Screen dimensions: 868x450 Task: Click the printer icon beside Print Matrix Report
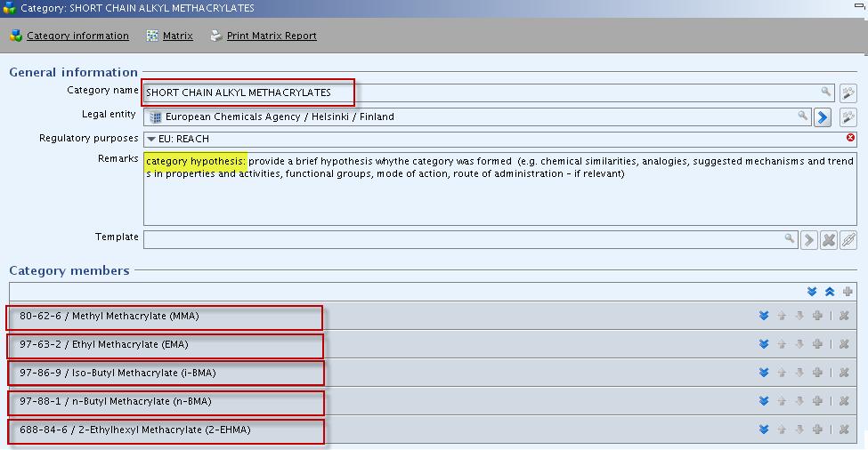pyautogui.click(x=216, y=36)
